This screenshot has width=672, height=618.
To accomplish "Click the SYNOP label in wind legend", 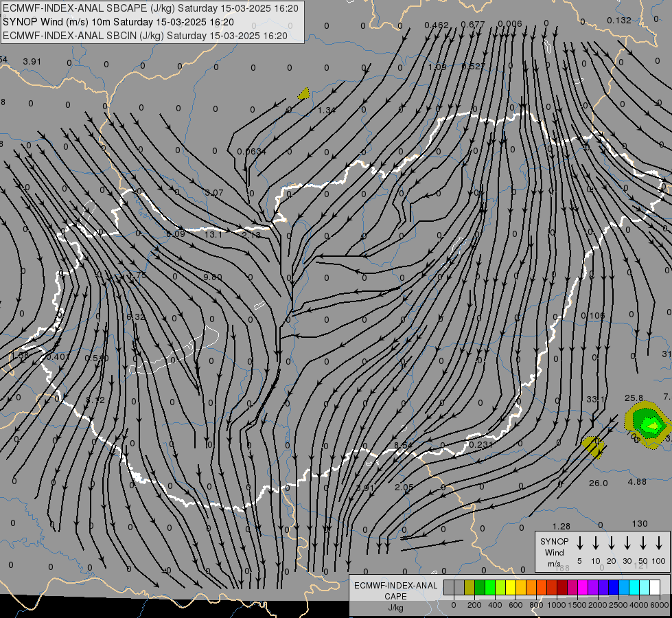I will click(554, 542).
